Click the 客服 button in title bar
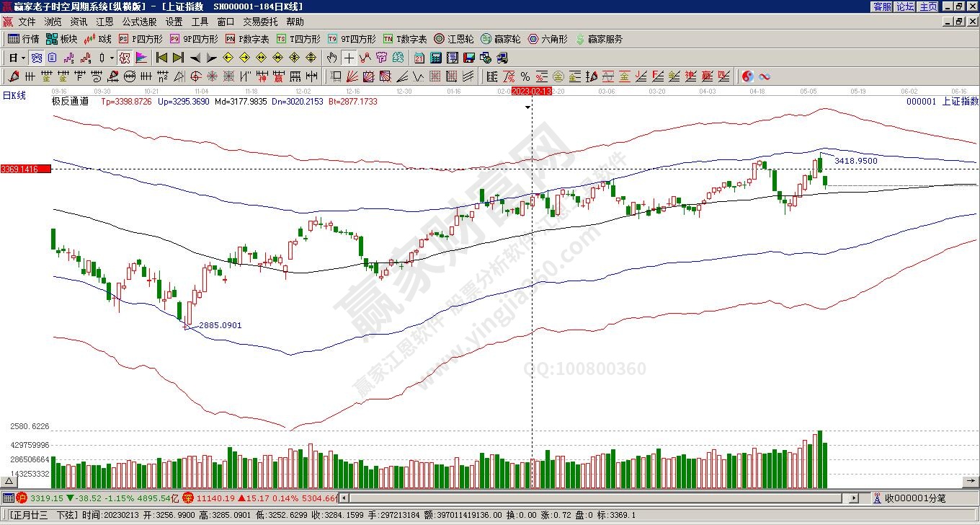Screen dimensions: 980x525 882,6
